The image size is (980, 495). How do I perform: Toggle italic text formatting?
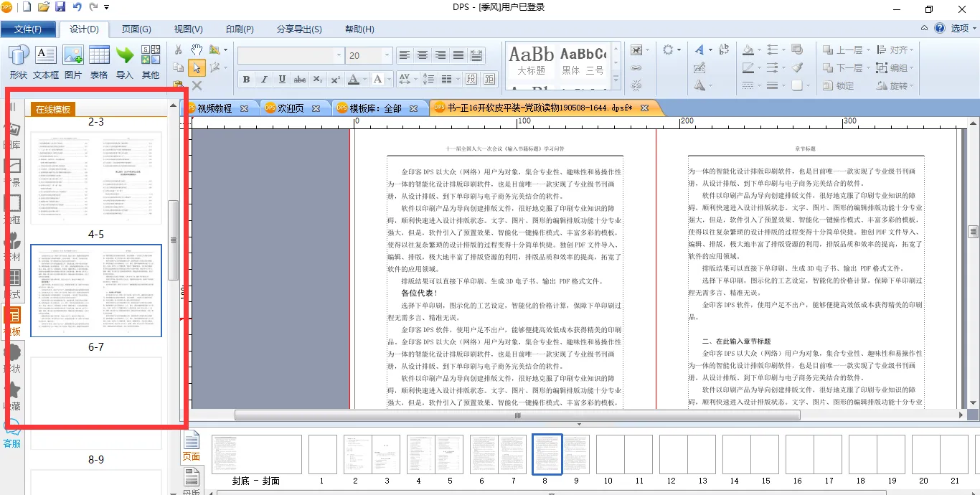coord(264,79)
